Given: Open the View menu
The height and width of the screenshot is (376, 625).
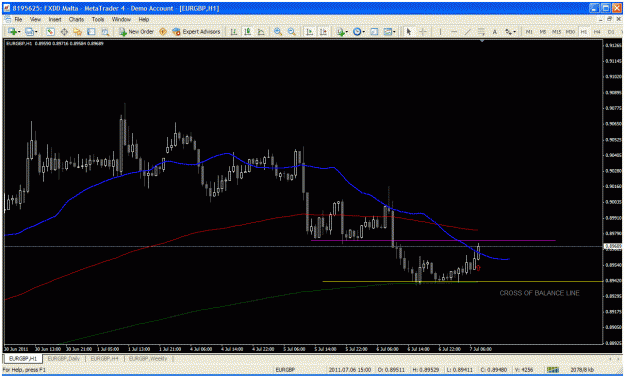Looking at the screenshot, I should (x=35, y=19).
